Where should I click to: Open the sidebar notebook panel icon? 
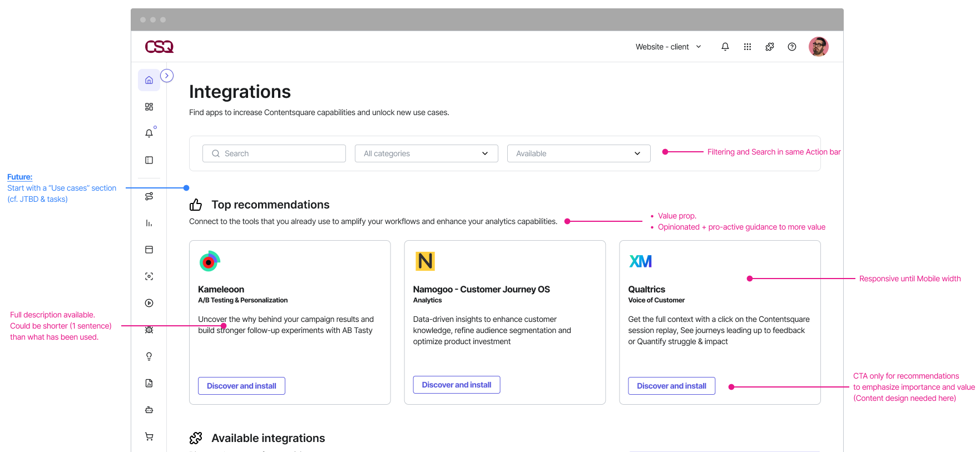(x=149, y=160)
